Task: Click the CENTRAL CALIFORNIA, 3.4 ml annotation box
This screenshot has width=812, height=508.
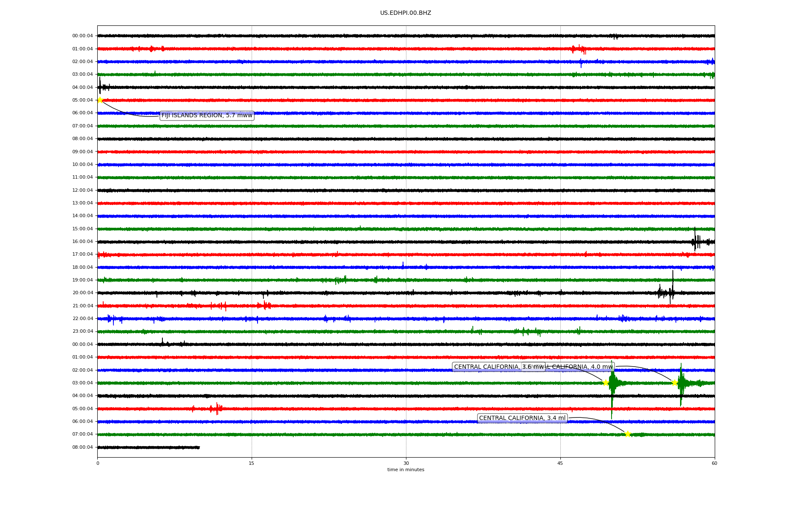Action: click(x=522, y=418)
